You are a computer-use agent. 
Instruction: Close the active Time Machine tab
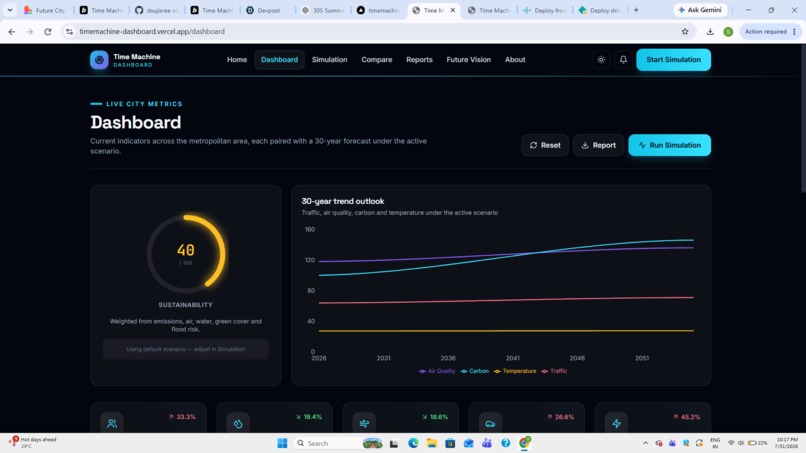tap(453, 10)
